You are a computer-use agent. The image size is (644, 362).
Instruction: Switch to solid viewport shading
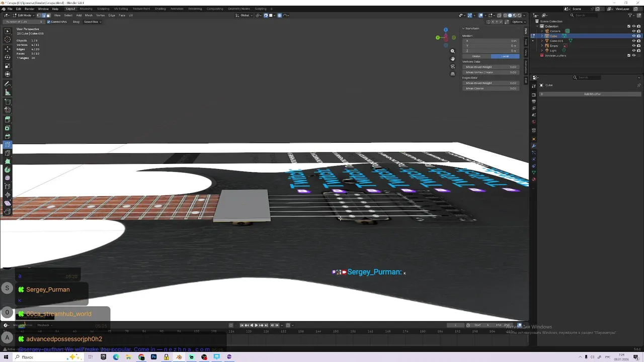(510, 15)
